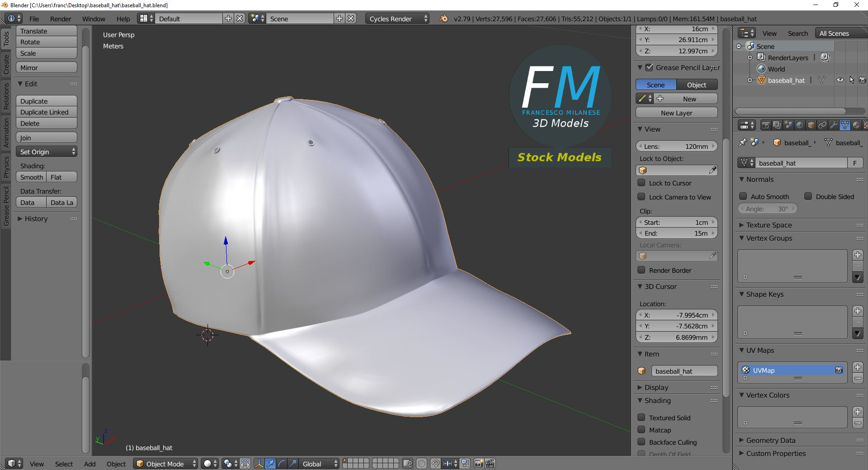The height and width of the screenshot is (470, 868).
Task: Click the Blender logo icon in info header
Action: pos(444,19)
